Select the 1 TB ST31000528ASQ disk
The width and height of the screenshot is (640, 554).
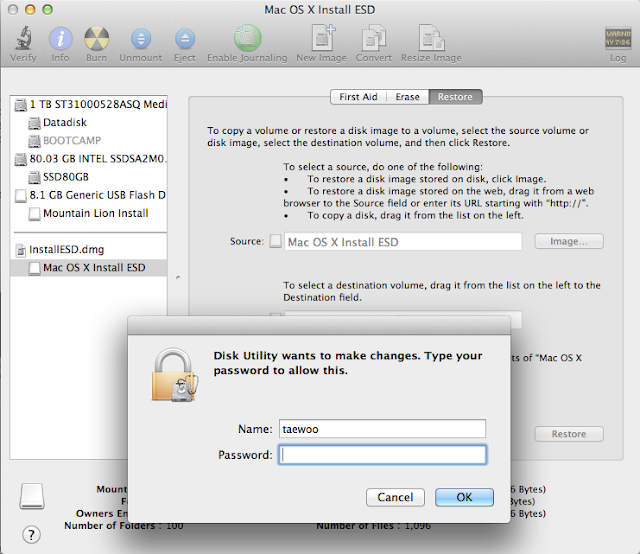(90, 104)
